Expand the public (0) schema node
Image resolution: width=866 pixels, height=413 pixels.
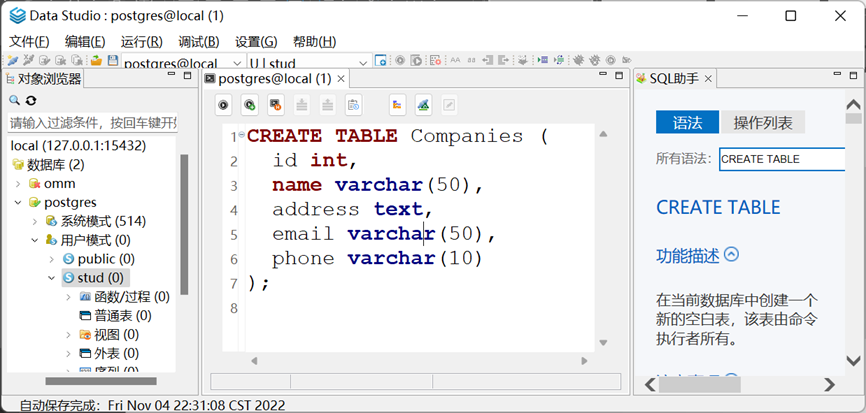click(x=52, y=259)
